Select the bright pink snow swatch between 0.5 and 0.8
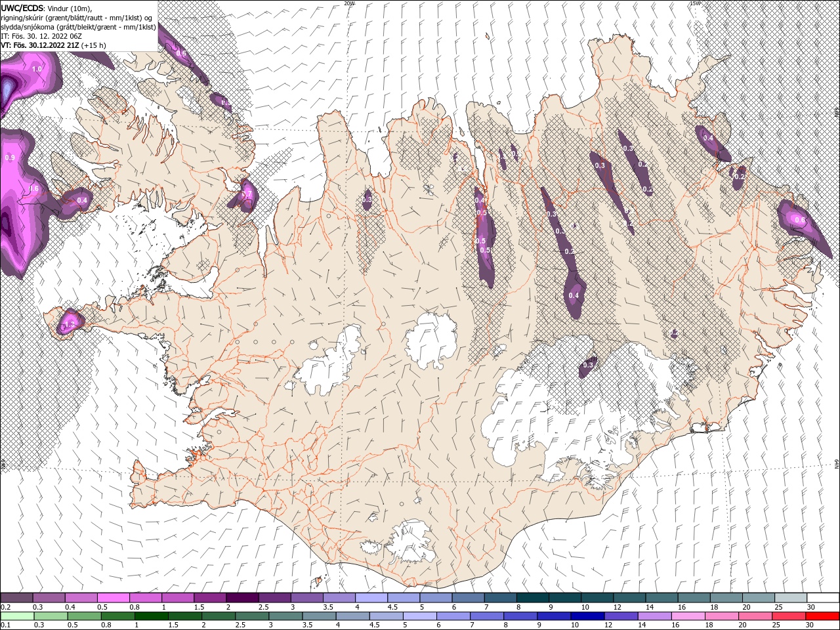 click(x=114, y=598)
